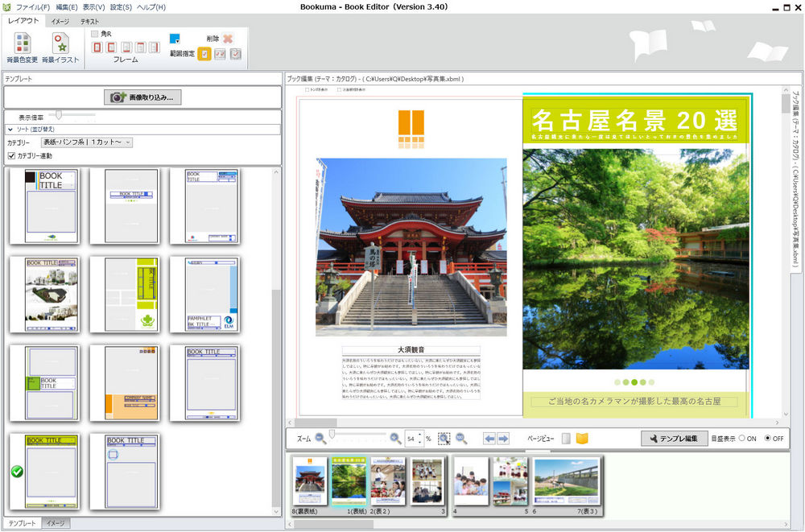Open the カテゴリー template category dropdown
Screen dimensions: 805x532
pyautogui.click(x=87, y=142)
